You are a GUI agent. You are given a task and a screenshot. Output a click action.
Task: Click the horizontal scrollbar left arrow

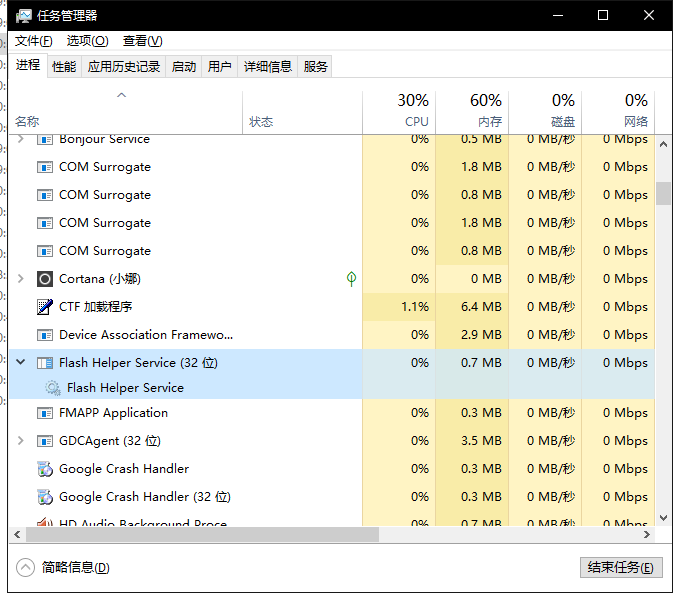click(x=17, y=535)
